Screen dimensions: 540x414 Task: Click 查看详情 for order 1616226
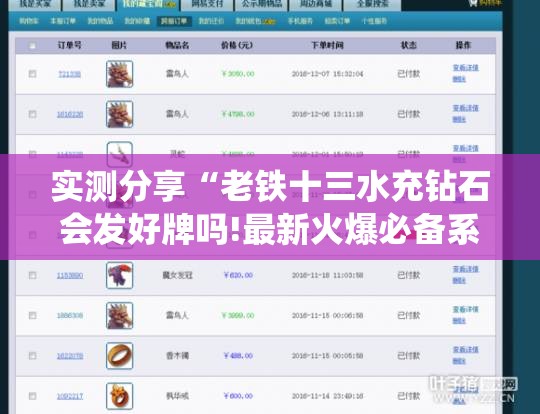point(466,108)
